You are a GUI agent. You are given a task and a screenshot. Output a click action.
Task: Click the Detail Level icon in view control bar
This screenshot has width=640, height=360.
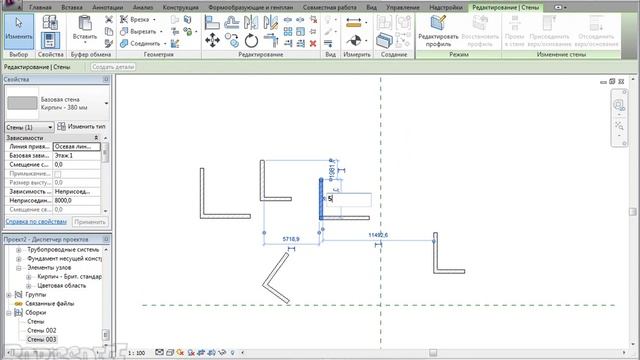pyautogui.click(x=159, y=352)
